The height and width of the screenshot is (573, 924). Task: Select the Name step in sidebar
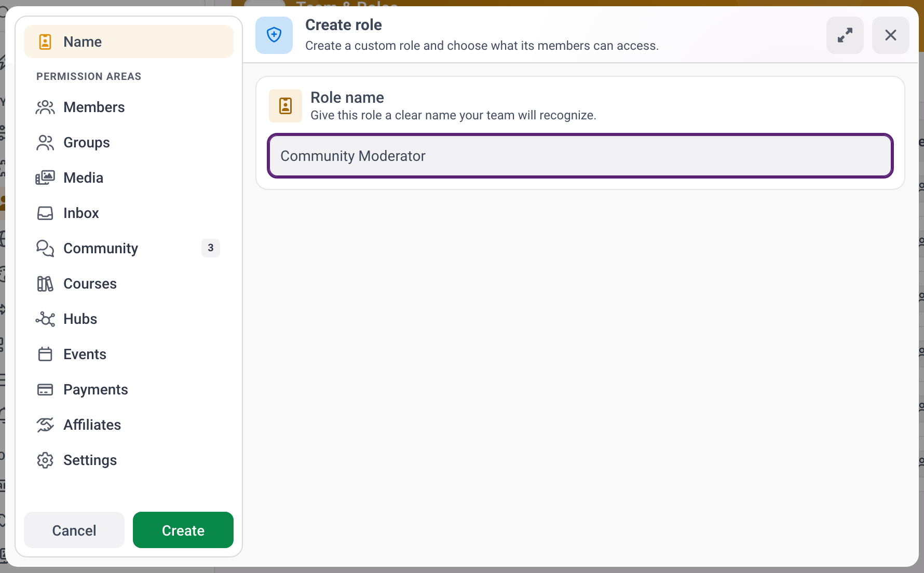tap(129, 42)
